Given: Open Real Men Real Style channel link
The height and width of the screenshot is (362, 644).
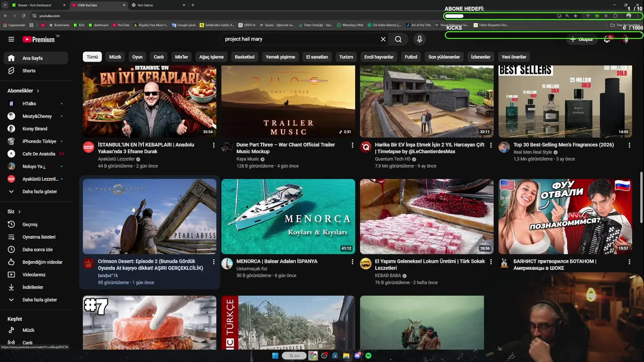Looking at the screenshot, I should pos(533,152).
